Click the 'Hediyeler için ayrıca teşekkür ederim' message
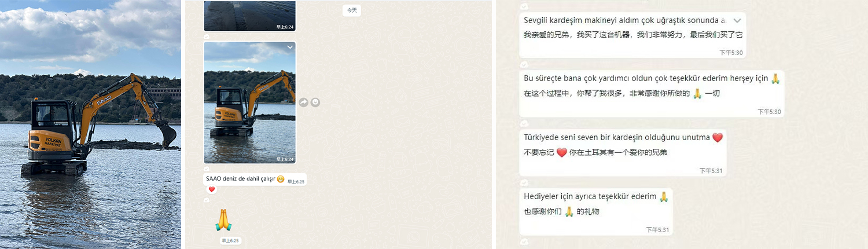 [x=590, y=197]
